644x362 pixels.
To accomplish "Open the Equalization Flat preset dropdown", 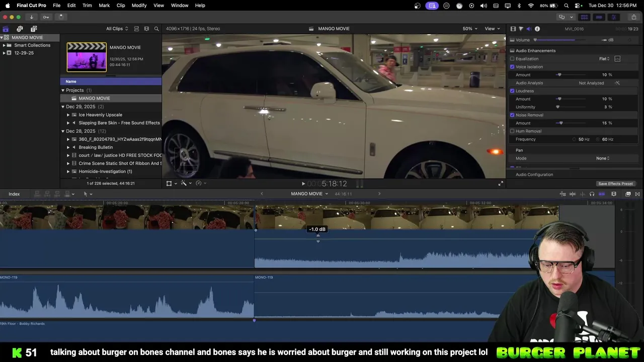I will (x=604, y=59).
